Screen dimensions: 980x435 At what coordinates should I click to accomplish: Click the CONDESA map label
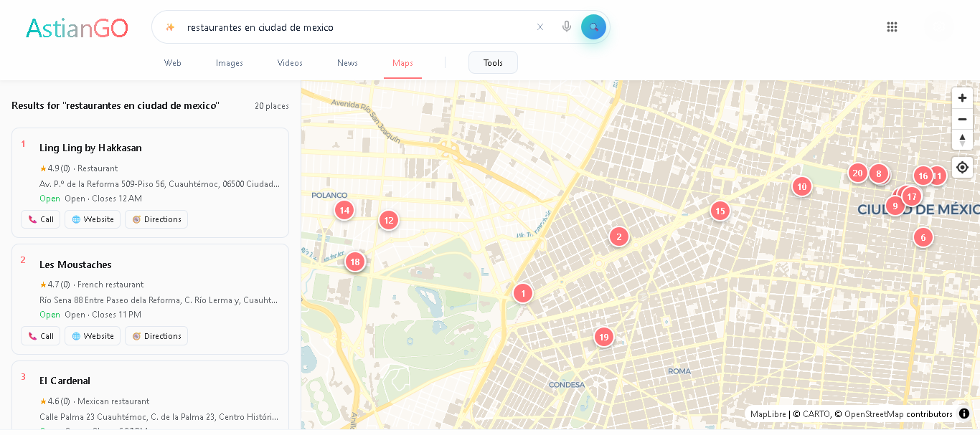[x=567, y=385]
